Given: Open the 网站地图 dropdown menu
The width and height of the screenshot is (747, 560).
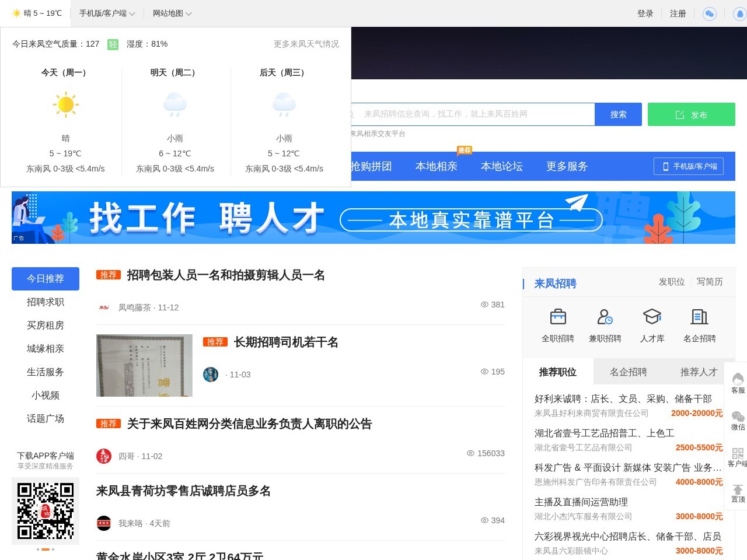Looking at the screenshot, I should 171,13.
